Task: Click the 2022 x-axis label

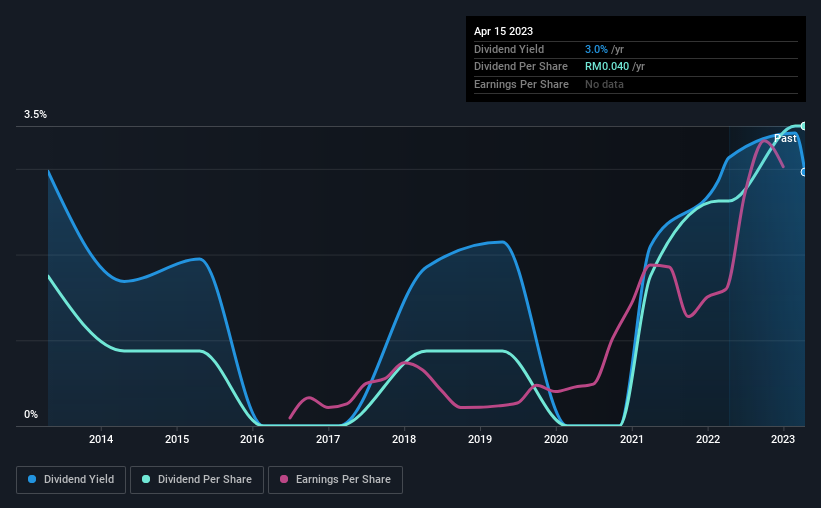Action: pos(707,439)
